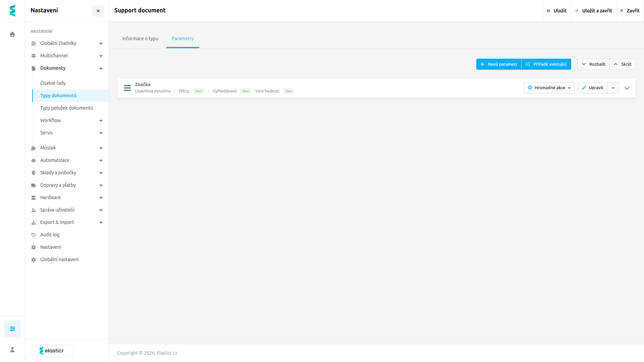Screen dimensions: 644x362
Task: Click Uložit a zavřít
Action: point(593,11)
